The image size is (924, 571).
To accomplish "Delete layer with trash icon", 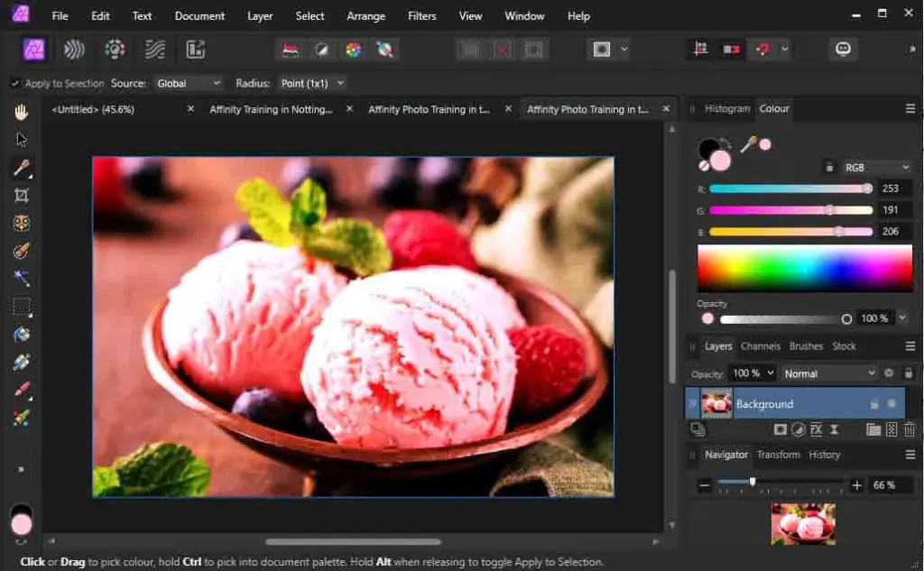I will (910, 429).
